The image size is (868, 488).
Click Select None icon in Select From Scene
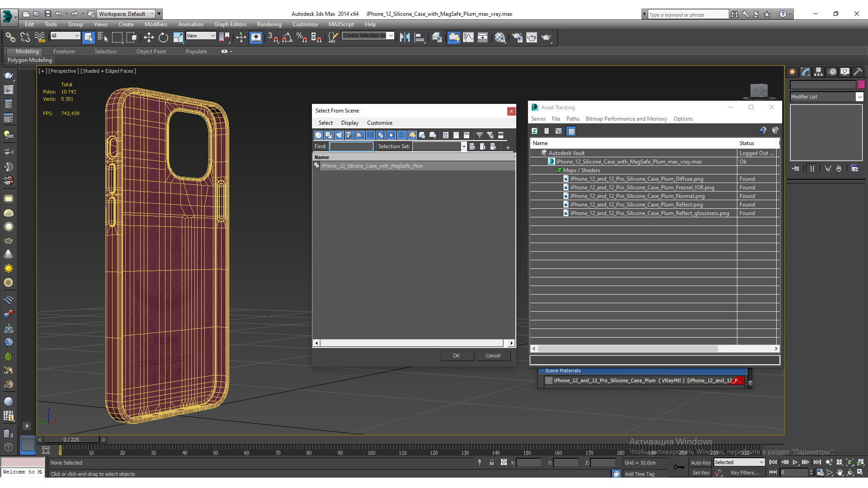point(456,135)
